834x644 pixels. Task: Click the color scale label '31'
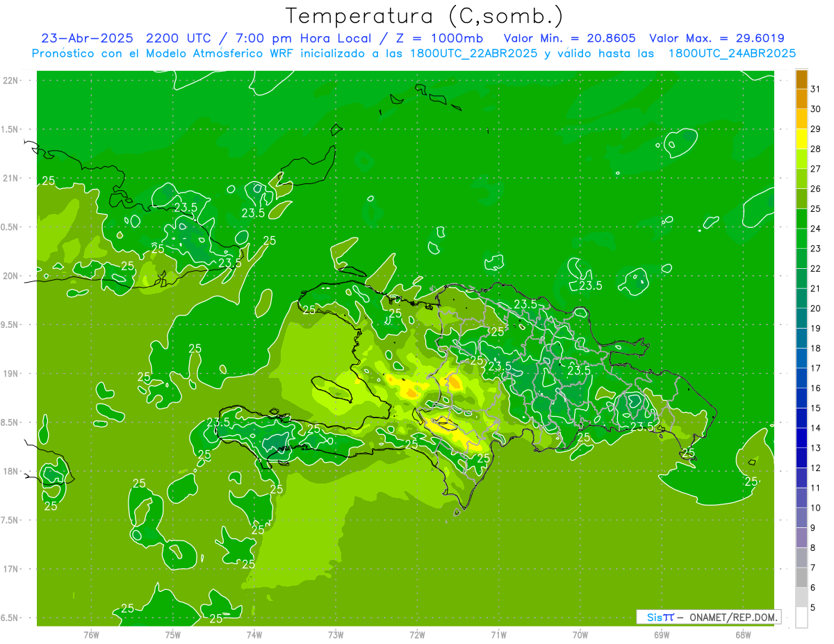[816, 89]
